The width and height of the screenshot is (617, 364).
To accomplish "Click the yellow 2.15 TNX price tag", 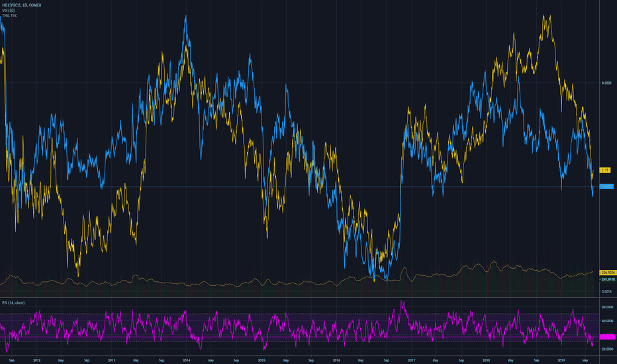I will (x=605, y=170).
